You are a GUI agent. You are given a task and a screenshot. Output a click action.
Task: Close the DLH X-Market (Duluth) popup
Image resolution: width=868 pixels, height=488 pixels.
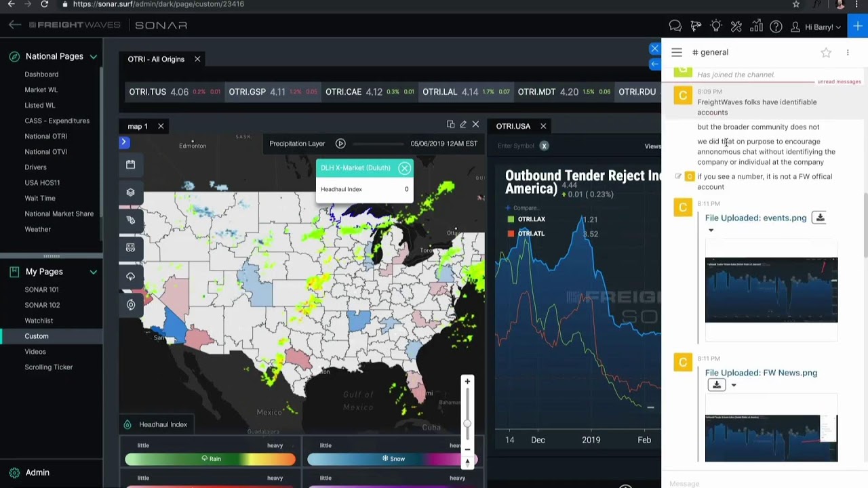click(404, 168)
